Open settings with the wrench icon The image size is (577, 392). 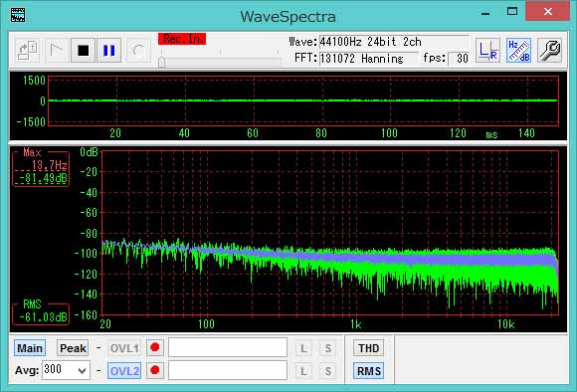(549, 50)
